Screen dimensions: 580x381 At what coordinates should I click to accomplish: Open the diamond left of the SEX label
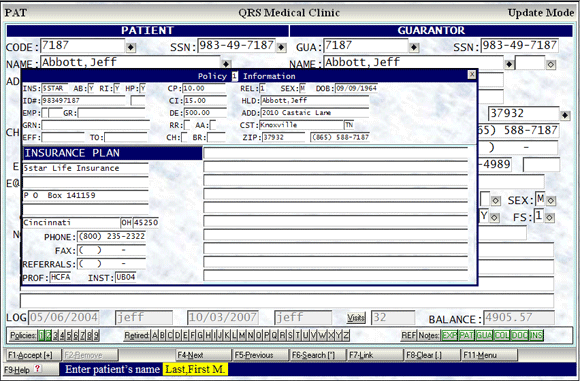tap(496, 200)
